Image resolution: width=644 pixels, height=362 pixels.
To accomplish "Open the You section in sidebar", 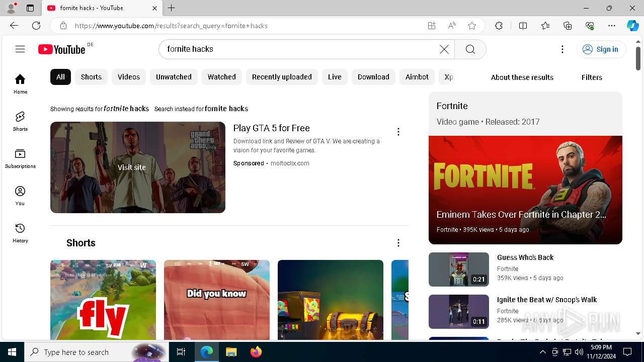I will (x=20, y=196).
